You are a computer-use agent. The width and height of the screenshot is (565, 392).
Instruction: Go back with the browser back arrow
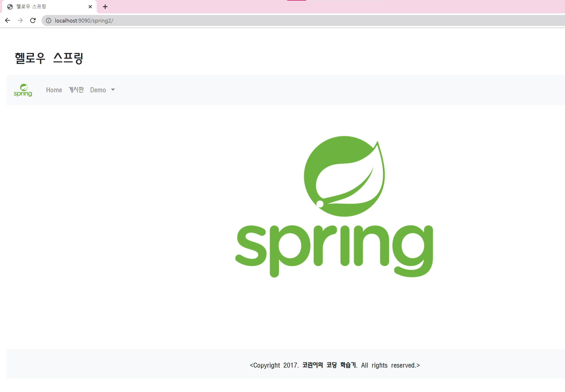[x=8, y=20]
